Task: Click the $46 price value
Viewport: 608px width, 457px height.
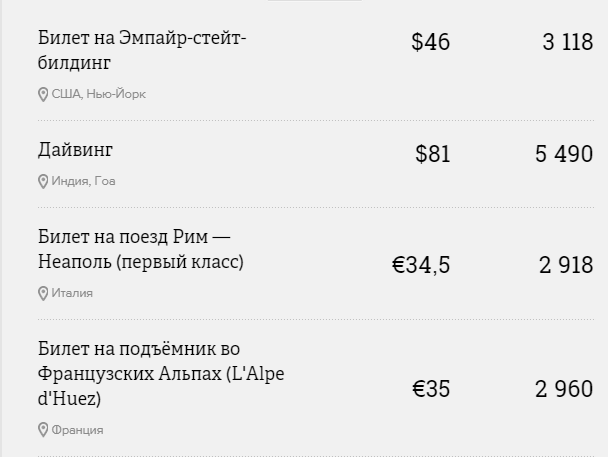Action: [431, 42]
